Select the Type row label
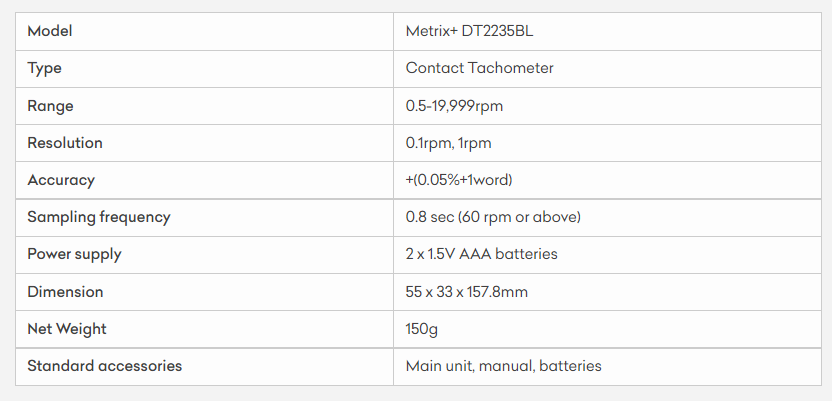 (45, 68)
